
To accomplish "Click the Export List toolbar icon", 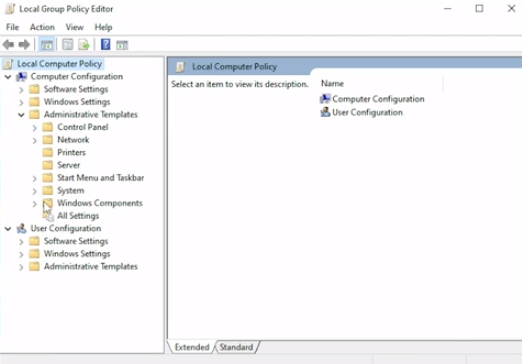I will point(84,45).
